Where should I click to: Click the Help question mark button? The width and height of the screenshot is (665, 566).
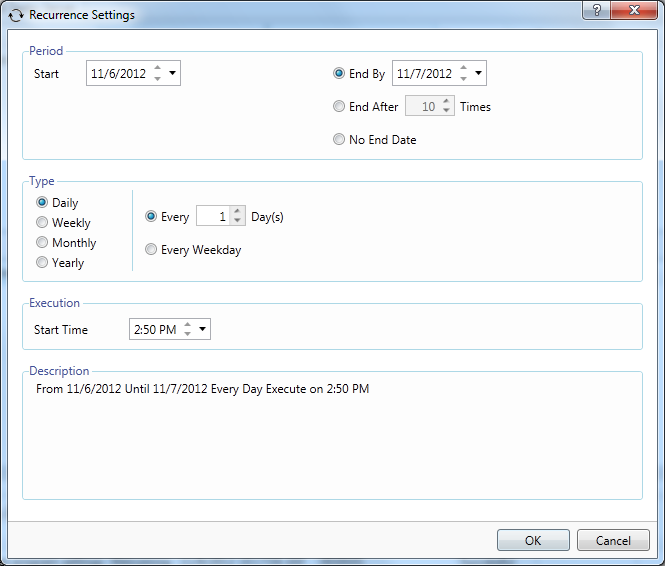(598, 9)
